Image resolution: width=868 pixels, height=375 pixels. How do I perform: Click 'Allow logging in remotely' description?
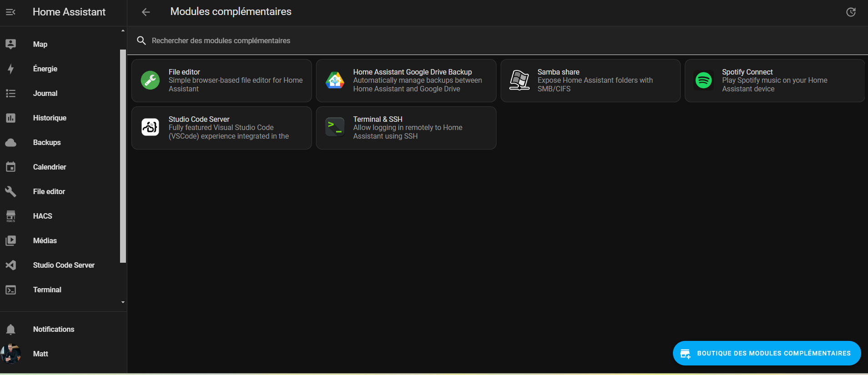point(408,132)
